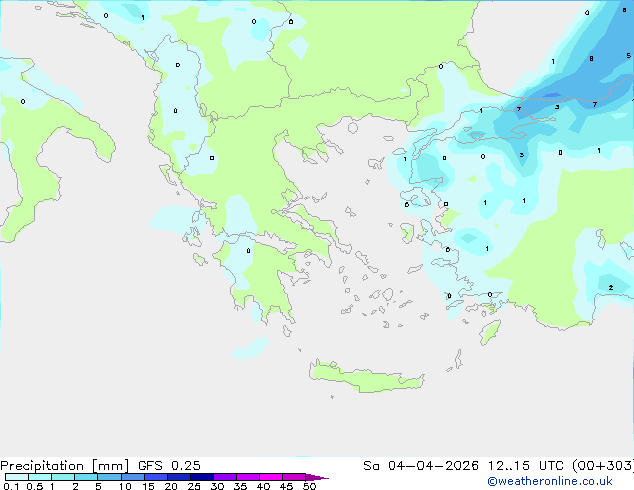Pick the 2–5 mm legend color swatch
634x490 pixels.
86,477
